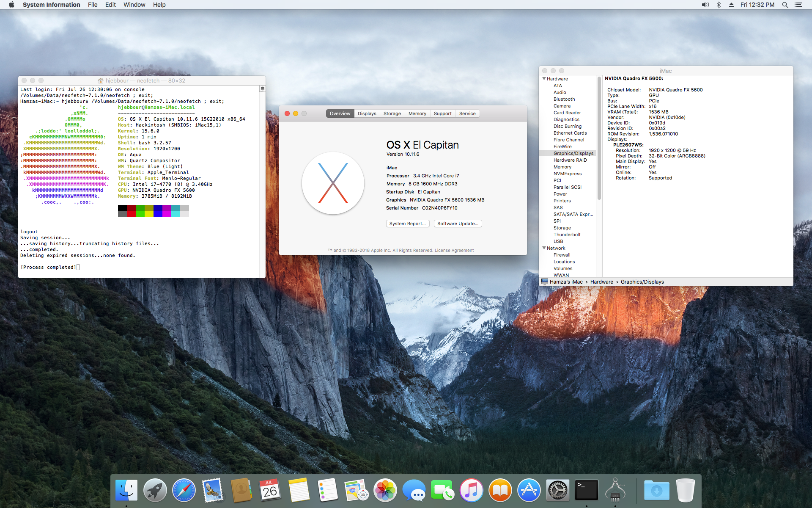Click the System Report button
Screen dimensions: 812x508
(x=407, y=224)
